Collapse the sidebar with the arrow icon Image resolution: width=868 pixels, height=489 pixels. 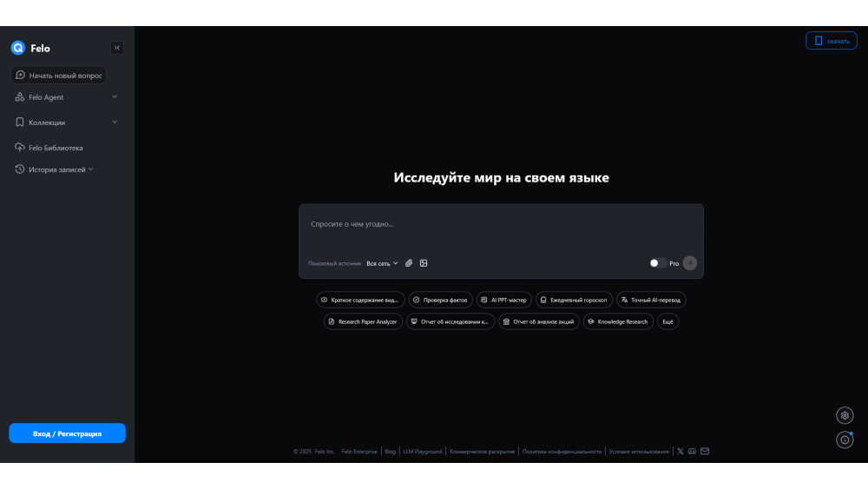pos(117,48)
